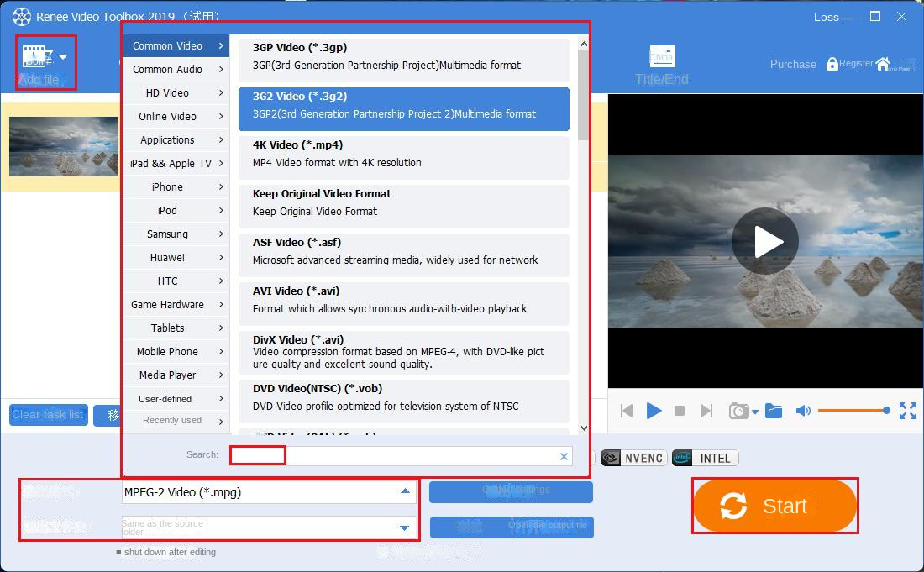Viewport: 924px width, 572px height.
Task: Choose 3G2 Video (*.3g2) format
Action: [x=404, y=109]
